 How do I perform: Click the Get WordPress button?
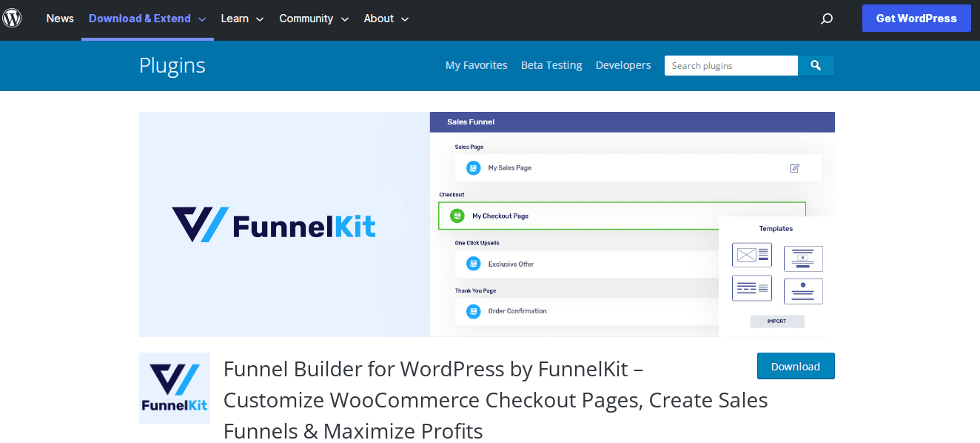(916, 19)
